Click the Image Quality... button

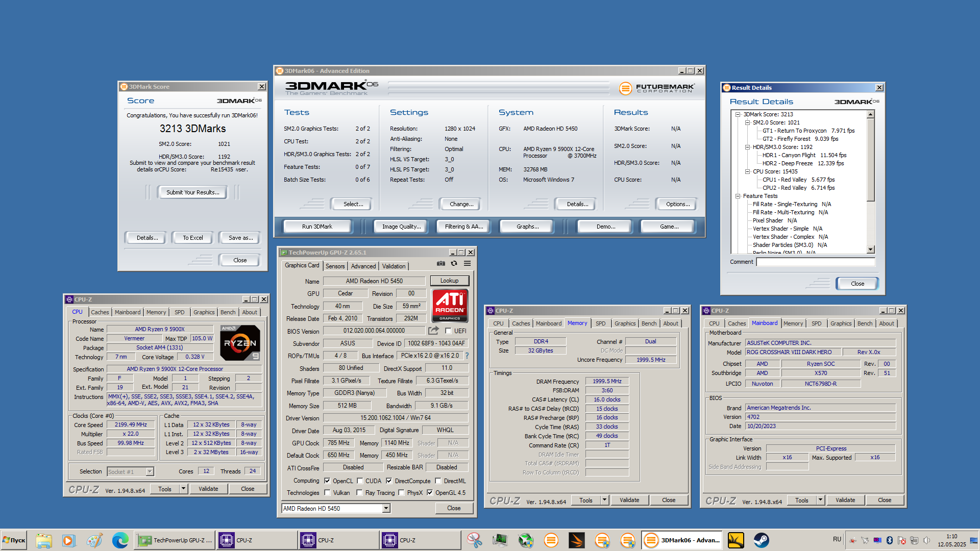[402, 226]
